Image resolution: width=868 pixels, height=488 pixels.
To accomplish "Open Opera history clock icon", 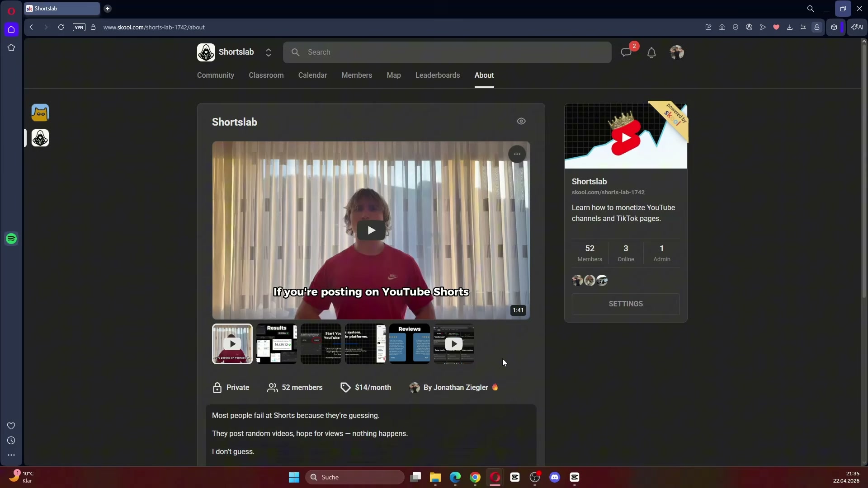I will pyautogui.click(x=11, y=441).
